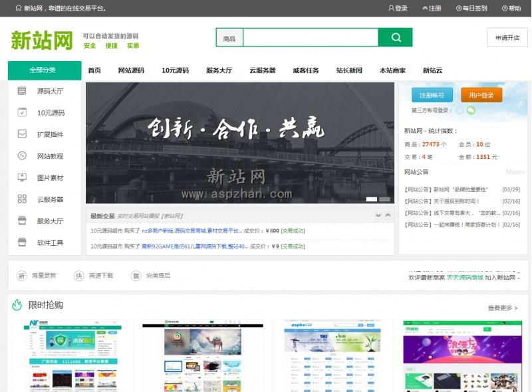Open first 限时抢购 product thumbnail with NT logo
The height and width of the screenshot is (392, 532).
[x=73, y=355]
